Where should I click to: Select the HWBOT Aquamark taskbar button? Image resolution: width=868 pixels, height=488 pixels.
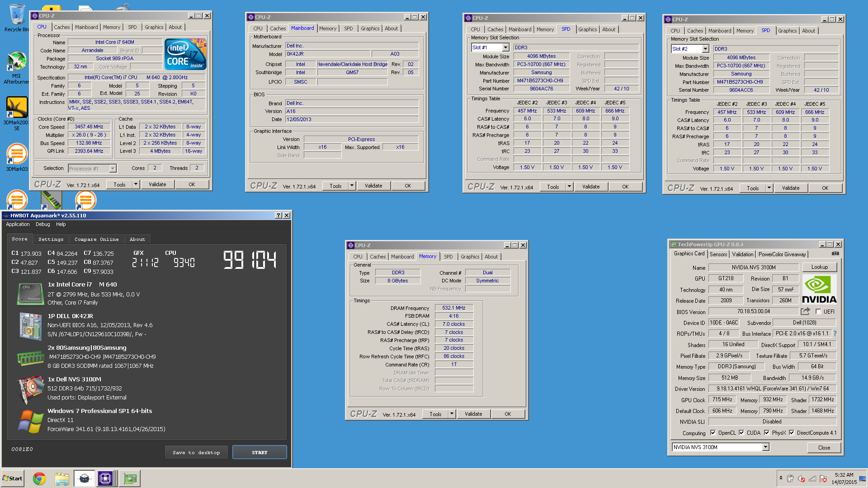84,479
